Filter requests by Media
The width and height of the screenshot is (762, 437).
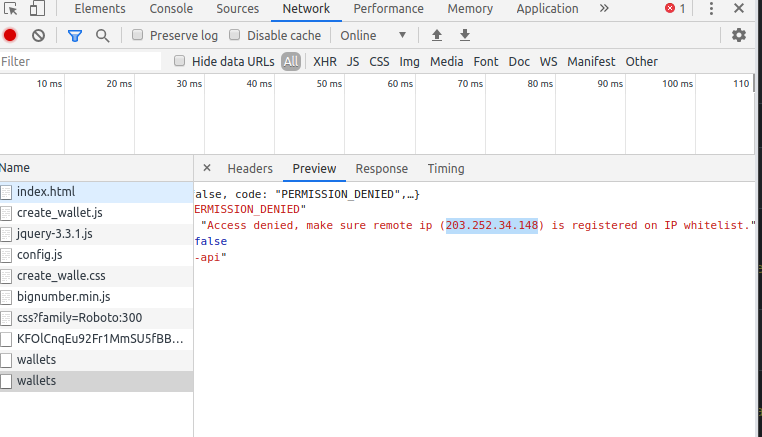[446, 62]
